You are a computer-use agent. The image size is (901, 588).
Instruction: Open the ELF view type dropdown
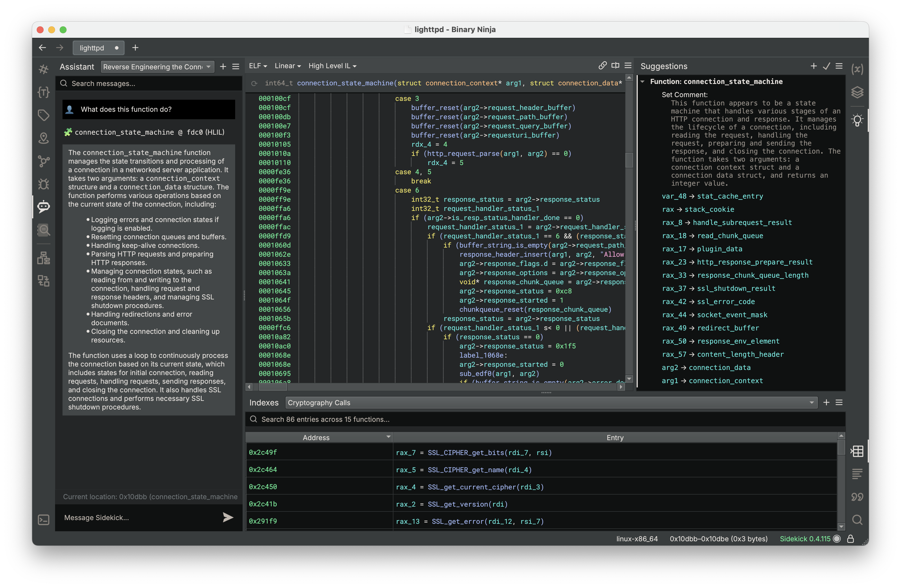click(258, 66)
